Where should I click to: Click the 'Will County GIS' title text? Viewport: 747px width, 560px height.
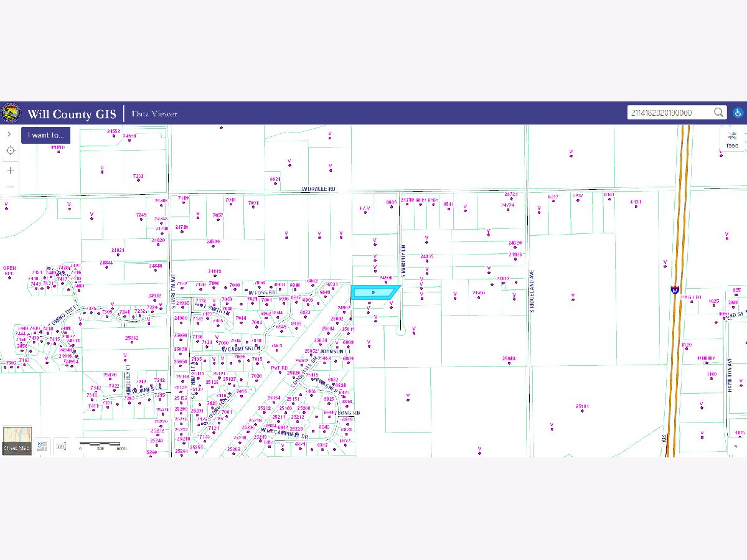[72, 114]
